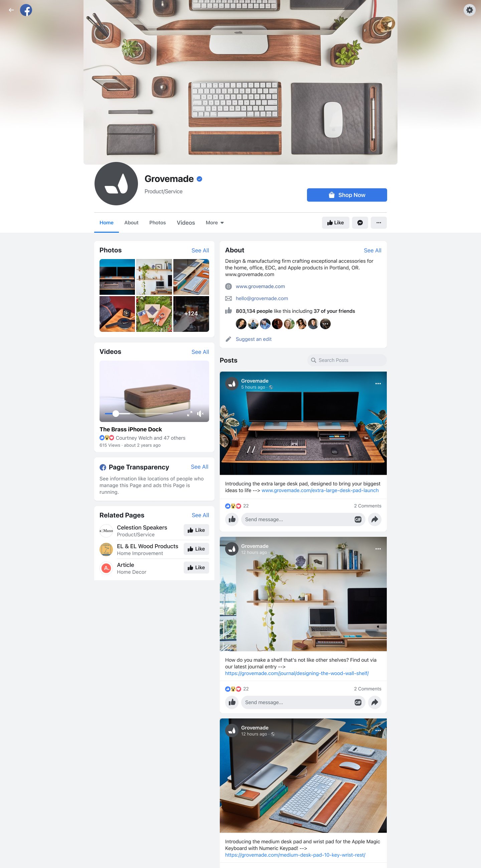Open the hello@grovemade.com email link
The height and width of the screenshot is (868, 481).
click(262, 298)
